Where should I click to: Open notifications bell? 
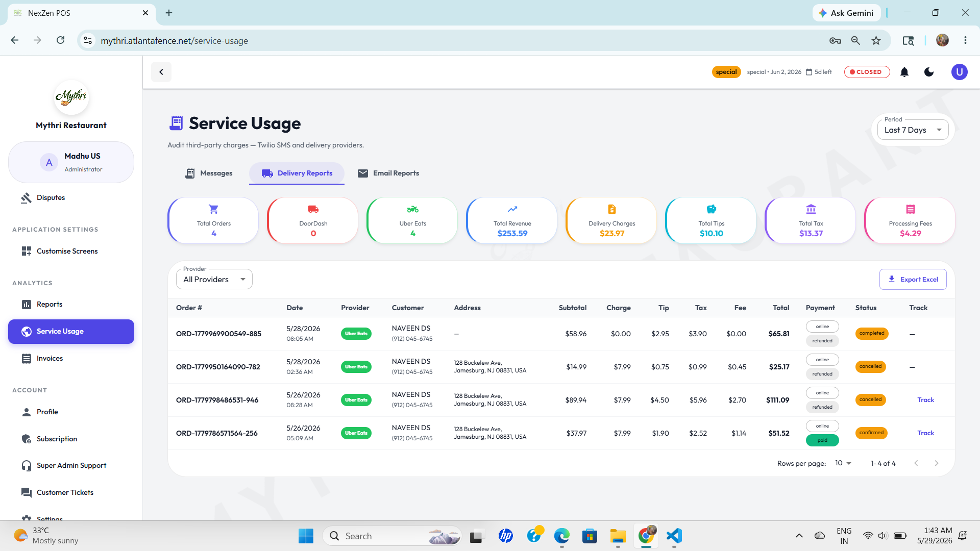904,72
